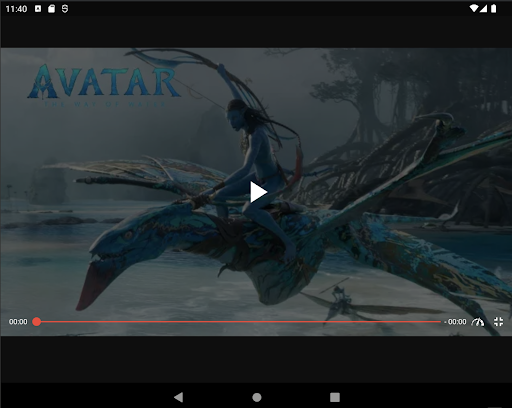Tap the black area below the video
Viewport: 512px width, 408px height.
pos(256,359)
